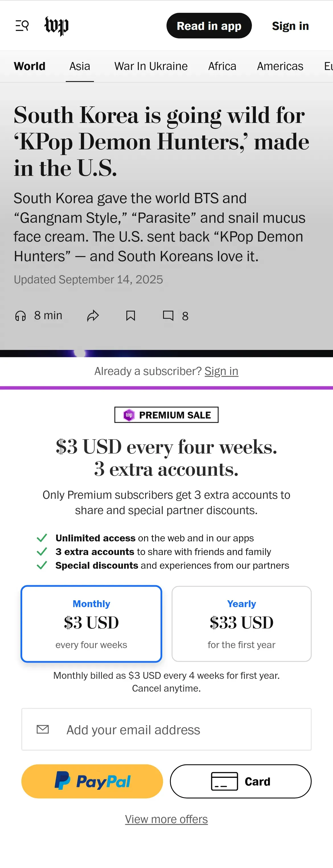
Task: Click Sign in at top right
Action: 291,26
